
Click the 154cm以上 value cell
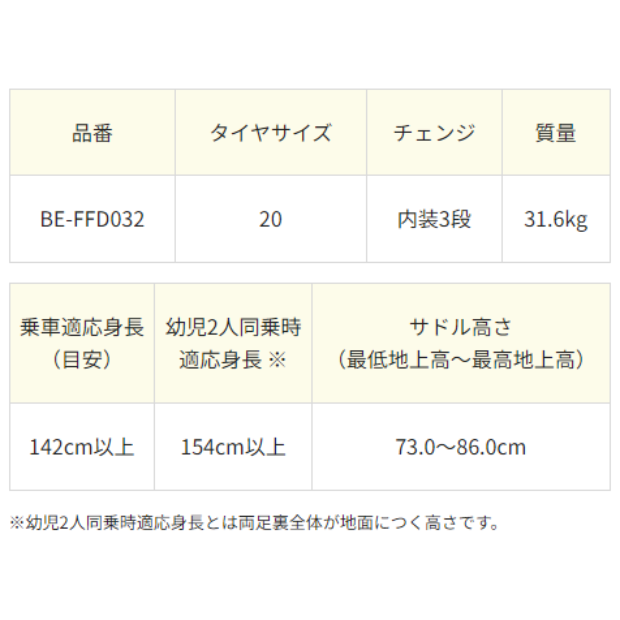point(233,447)
